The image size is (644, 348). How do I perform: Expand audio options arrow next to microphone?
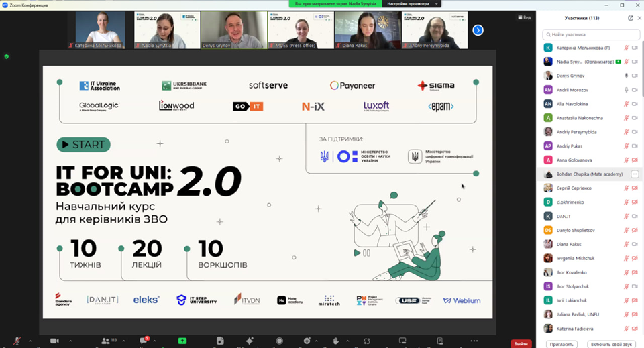coord(30,341)
